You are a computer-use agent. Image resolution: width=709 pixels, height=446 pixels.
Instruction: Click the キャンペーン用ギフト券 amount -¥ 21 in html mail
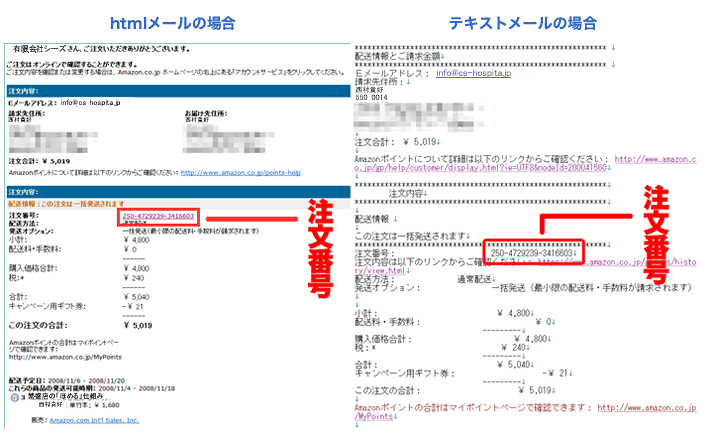pos(133,306)
